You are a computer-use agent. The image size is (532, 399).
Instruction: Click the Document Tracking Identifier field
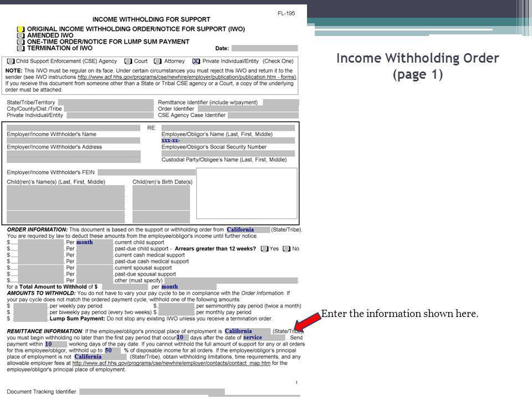coord(152,392)
